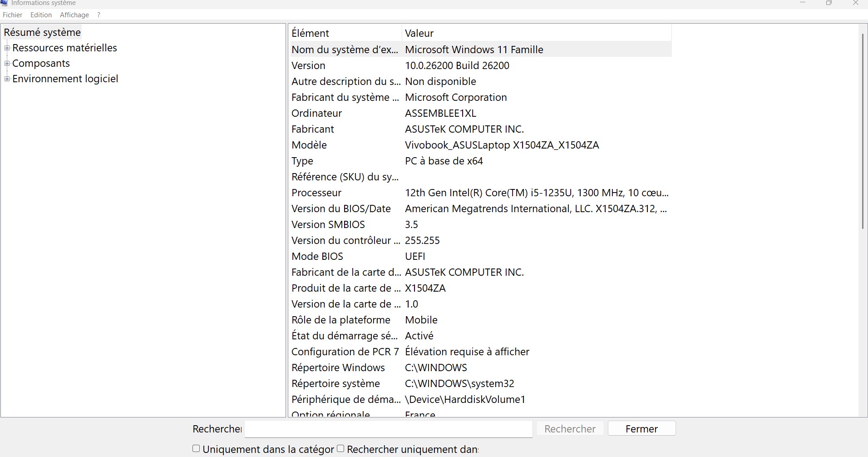Screen dimensions: 868x457
Task: Click the Élément column header
Action: tap(345, 33)
